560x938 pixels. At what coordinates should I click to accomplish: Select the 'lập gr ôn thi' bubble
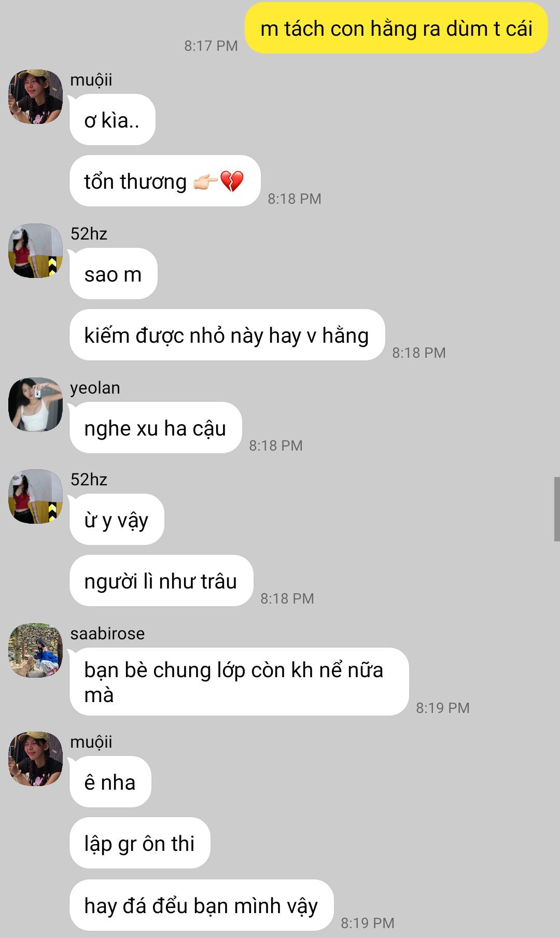pos(140,843)
